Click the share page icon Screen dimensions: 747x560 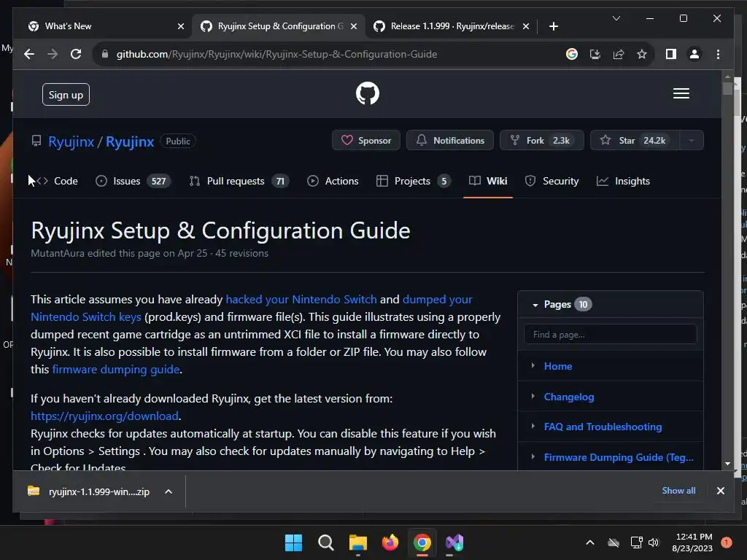pos(619,54)
